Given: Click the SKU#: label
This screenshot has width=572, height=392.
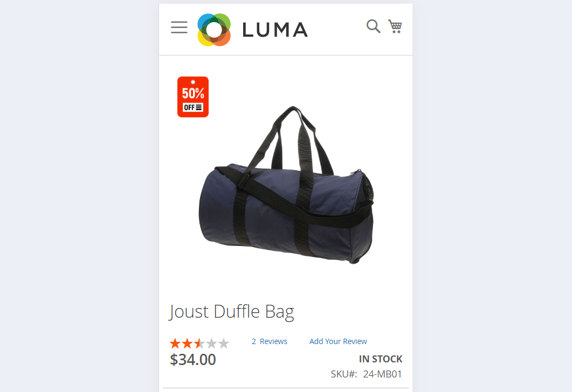Looking at the screenshot, I should (344, 374).
